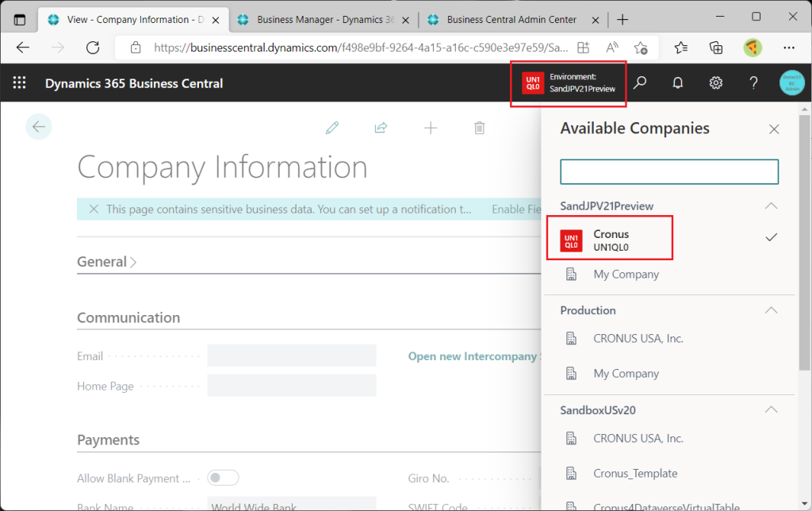Click the apps available icon in address bar
812x511 pixels.
tap(583, 48)
